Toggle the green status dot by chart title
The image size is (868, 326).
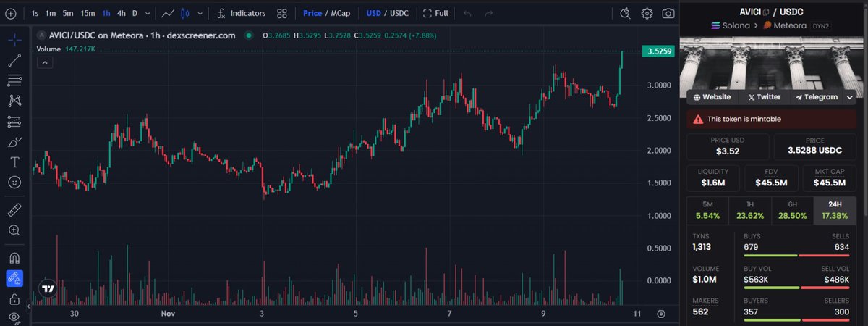pos(249,34)
